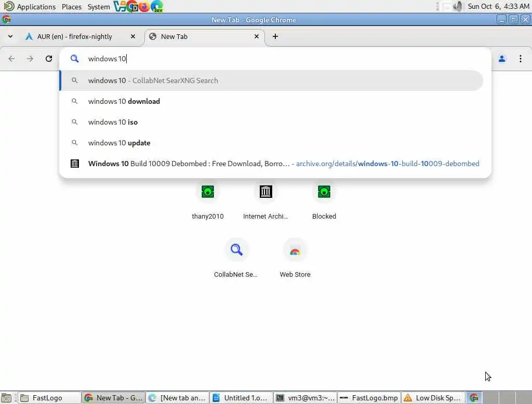The height and width of the screenshot is (404, 532).
Task: Click the Chrome icon at taskbar end
Action: point(474,398)
